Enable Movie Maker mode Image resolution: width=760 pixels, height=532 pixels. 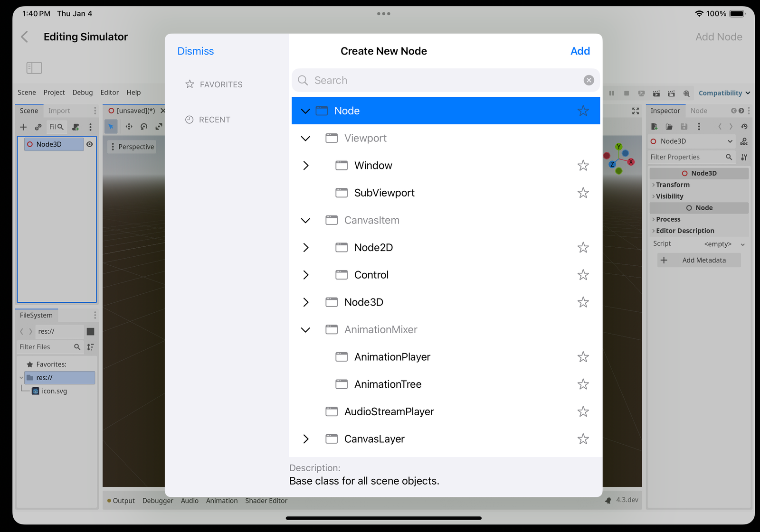point(686,93)
